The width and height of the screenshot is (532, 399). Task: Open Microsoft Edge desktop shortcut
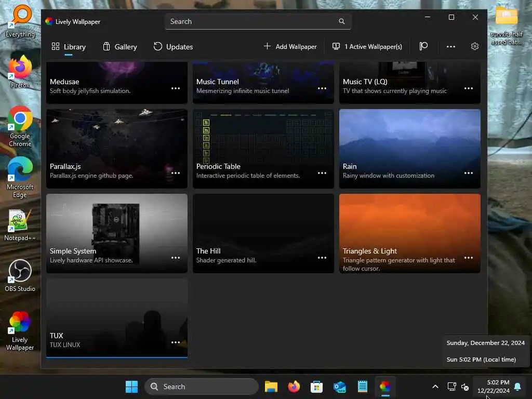pos(20,177)
